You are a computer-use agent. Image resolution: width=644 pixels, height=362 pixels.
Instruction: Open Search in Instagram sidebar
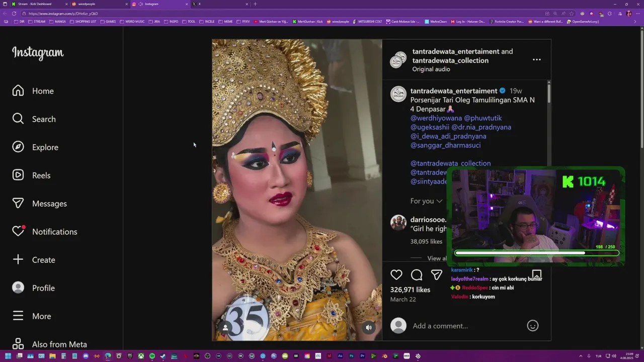point(34,119)
